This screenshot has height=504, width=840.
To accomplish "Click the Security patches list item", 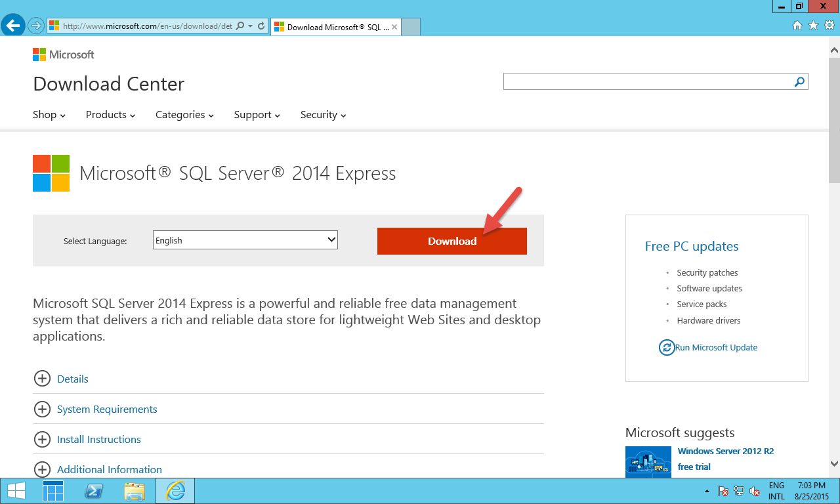I will [x=707, y=272].
